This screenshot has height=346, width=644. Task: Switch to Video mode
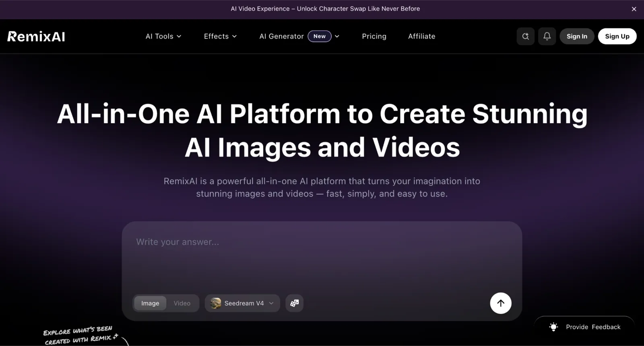pyautogui.click(x=182, y=303)
